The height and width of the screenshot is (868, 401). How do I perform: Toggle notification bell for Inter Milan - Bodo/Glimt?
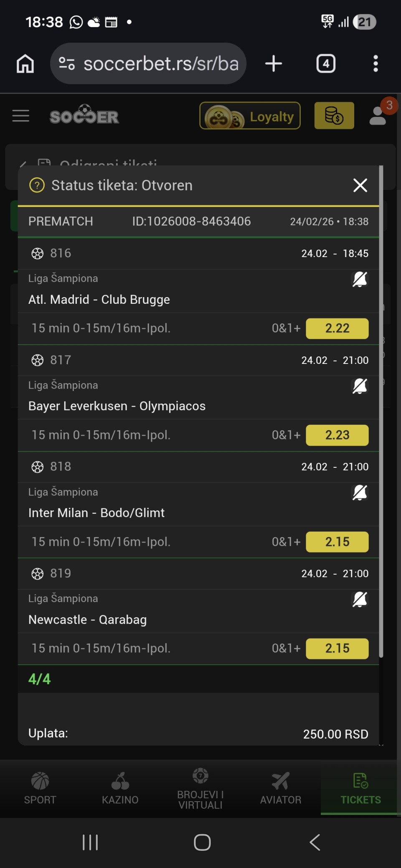point(360,492)
